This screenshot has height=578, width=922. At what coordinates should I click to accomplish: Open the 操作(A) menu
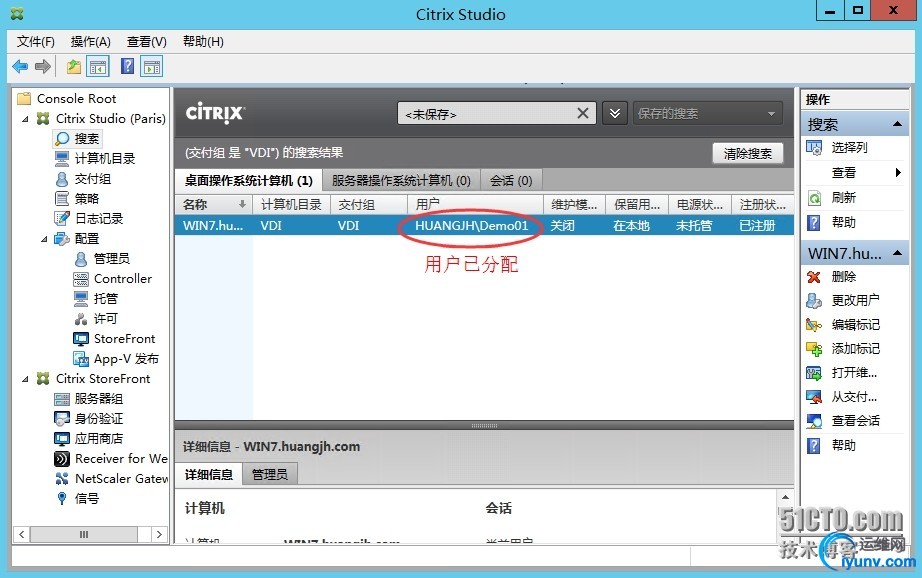tap(91, 42)
